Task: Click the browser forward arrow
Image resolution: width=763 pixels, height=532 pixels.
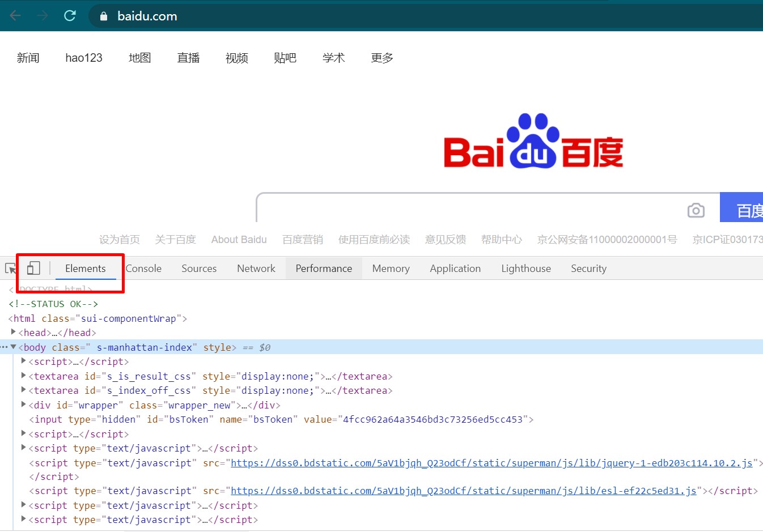Action: 43,16
